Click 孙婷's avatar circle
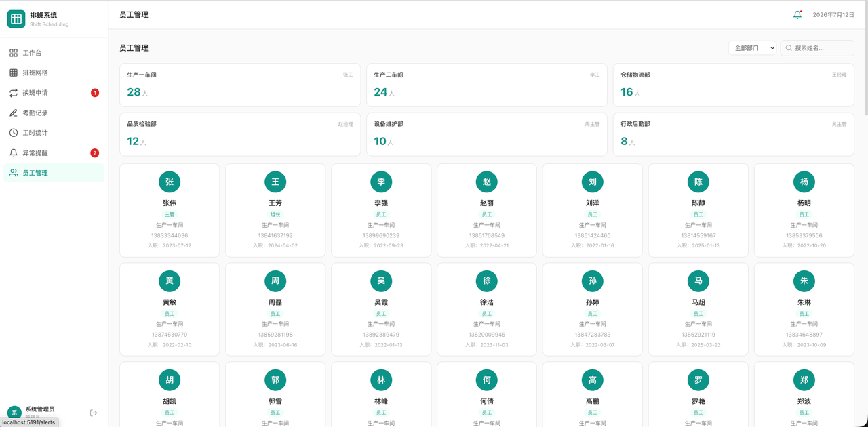868x427 pixels. (x=593, y=281)
